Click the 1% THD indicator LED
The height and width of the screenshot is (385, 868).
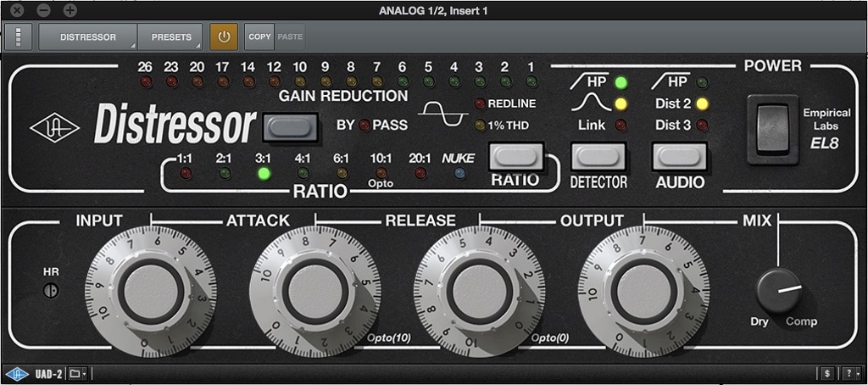480,126
